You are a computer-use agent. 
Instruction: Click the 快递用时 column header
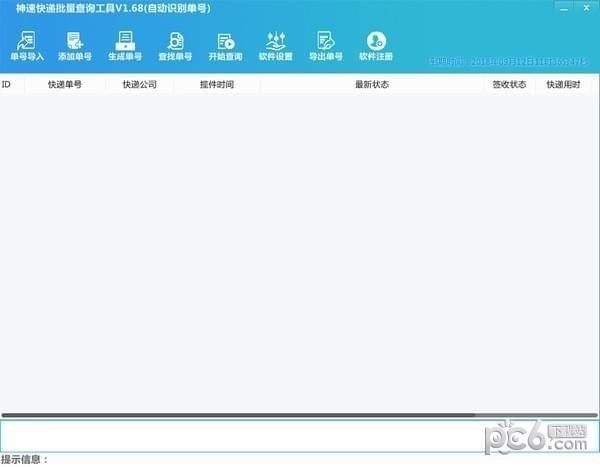[563, 84]
